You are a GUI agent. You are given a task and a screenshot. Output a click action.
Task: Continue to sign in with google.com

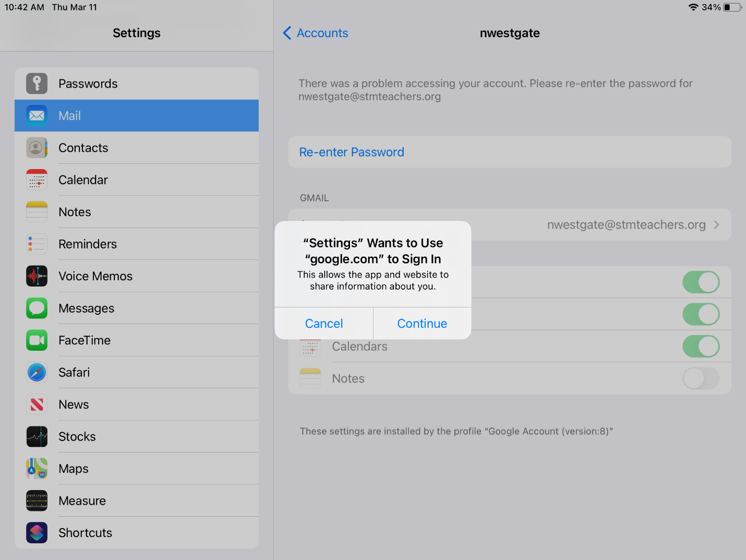(x=422, y=324)
